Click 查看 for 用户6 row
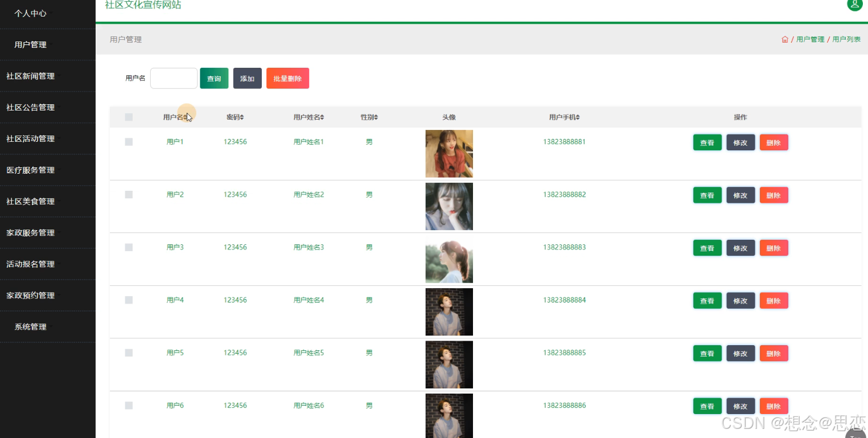The width and height of the screenshot is (868, 438). [707, 406]
